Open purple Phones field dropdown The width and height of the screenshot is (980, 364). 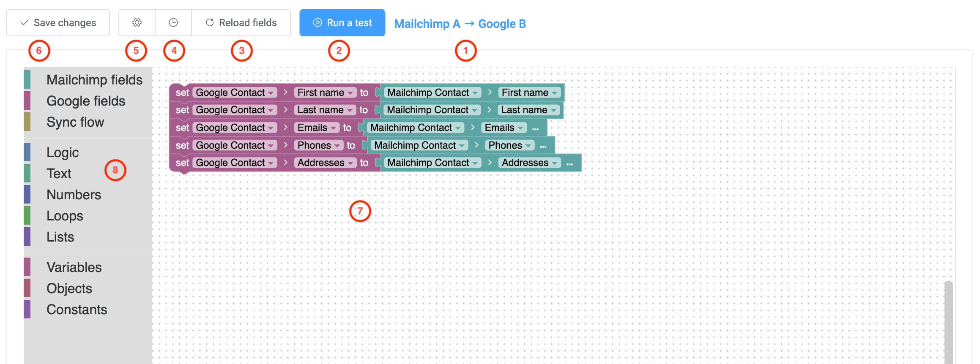pos(319,145)
